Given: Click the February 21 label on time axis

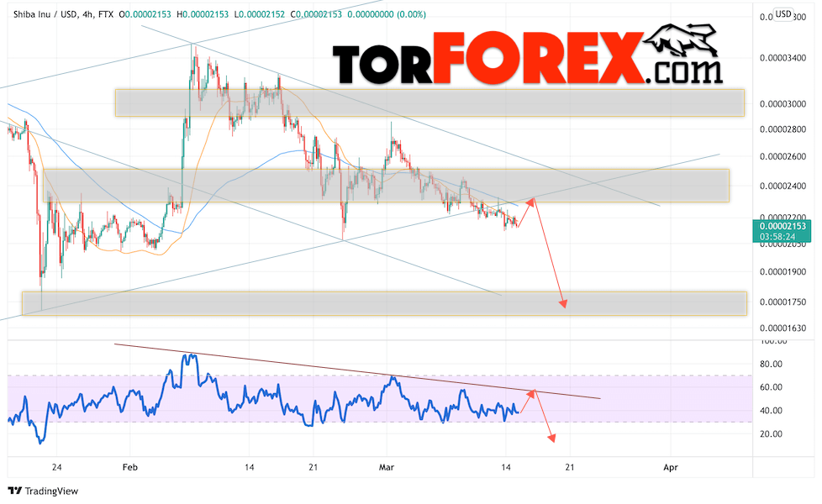Looking at the screenshot, I should click(313, 467).
